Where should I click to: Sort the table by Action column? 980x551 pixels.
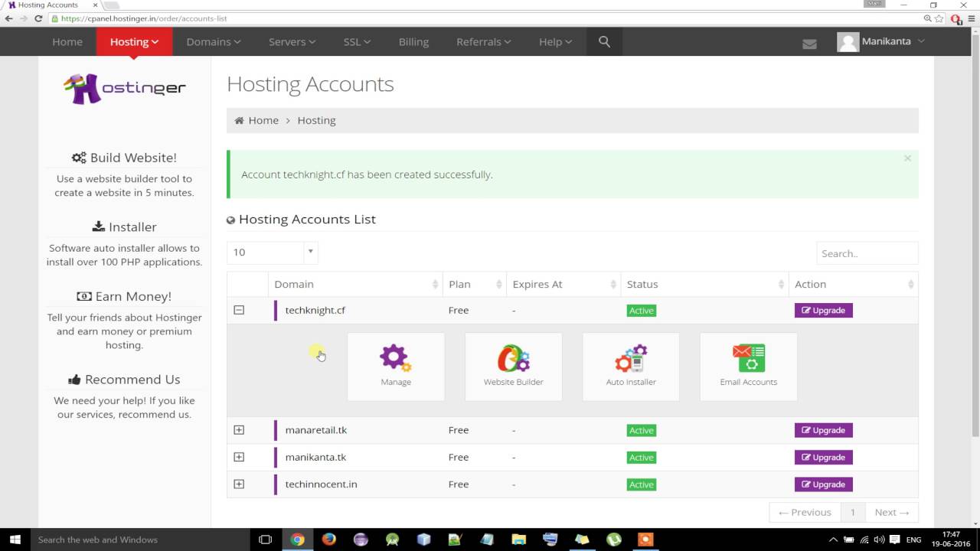[x=853, y=284]
